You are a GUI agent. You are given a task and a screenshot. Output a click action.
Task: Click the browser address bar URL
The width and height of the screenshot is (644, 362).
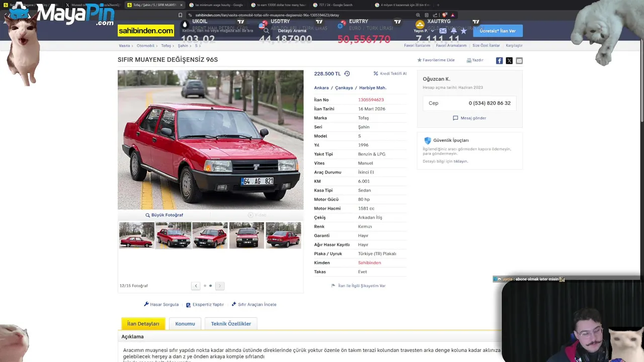point(267,15)
